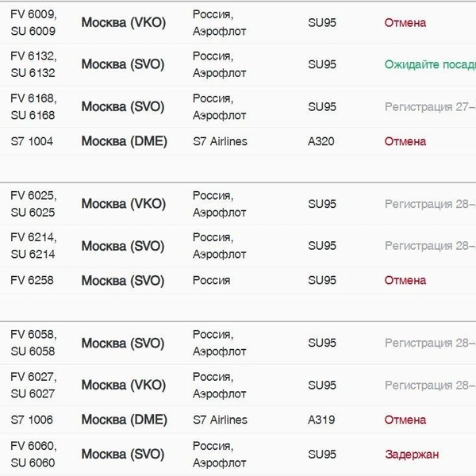Viewport: 476px width, 476px height.
Task: Open Москва (VKO) destination for FV 6025
Action: tap(124, 204)
